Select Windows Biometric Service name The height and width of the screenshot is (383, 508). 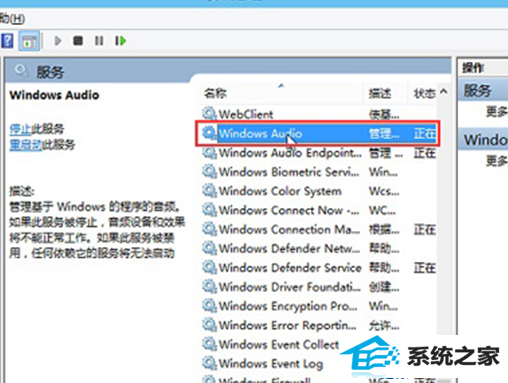(289, 172)
